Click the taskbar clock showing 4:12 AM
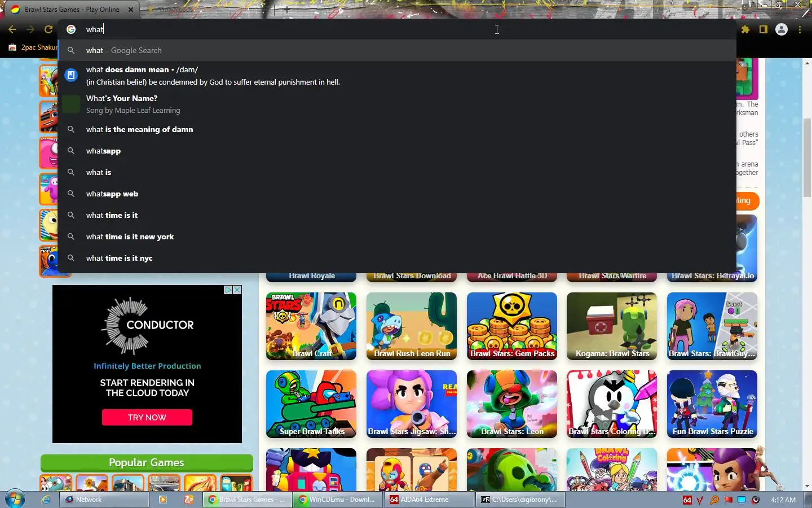 pyautogui.click(x=783, y=500)
